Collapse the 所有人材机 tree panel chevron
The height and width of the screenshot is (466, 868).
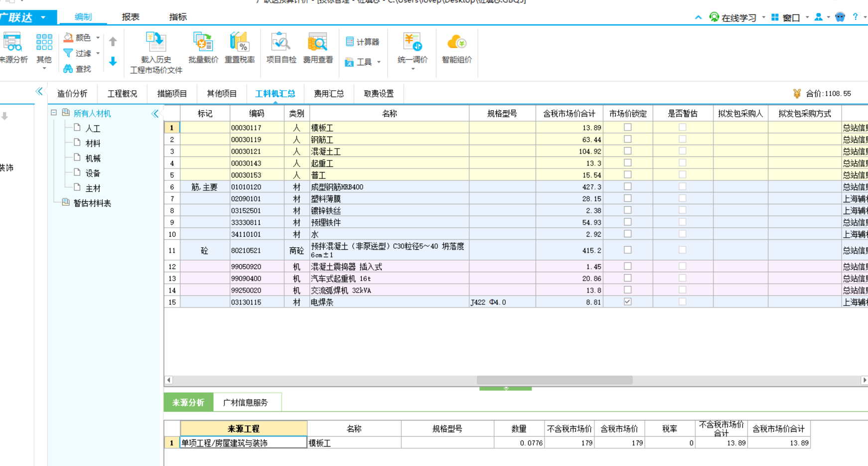click(x=155, y=114)
